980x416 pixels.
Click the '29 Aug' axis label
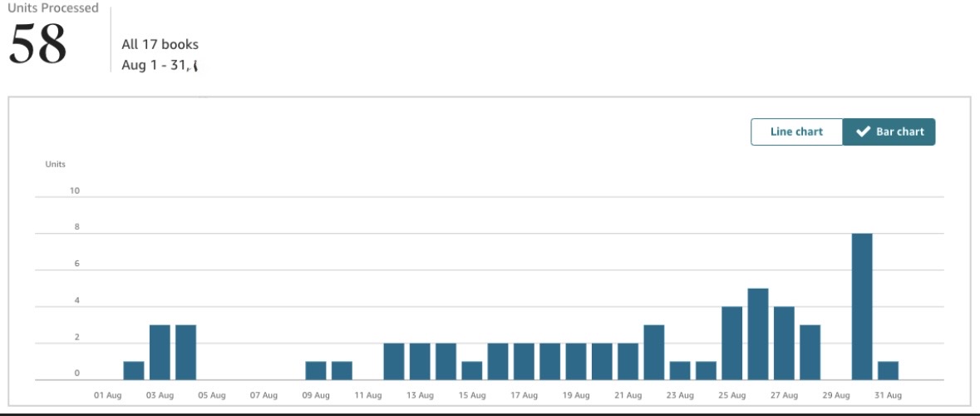[836, 395]
